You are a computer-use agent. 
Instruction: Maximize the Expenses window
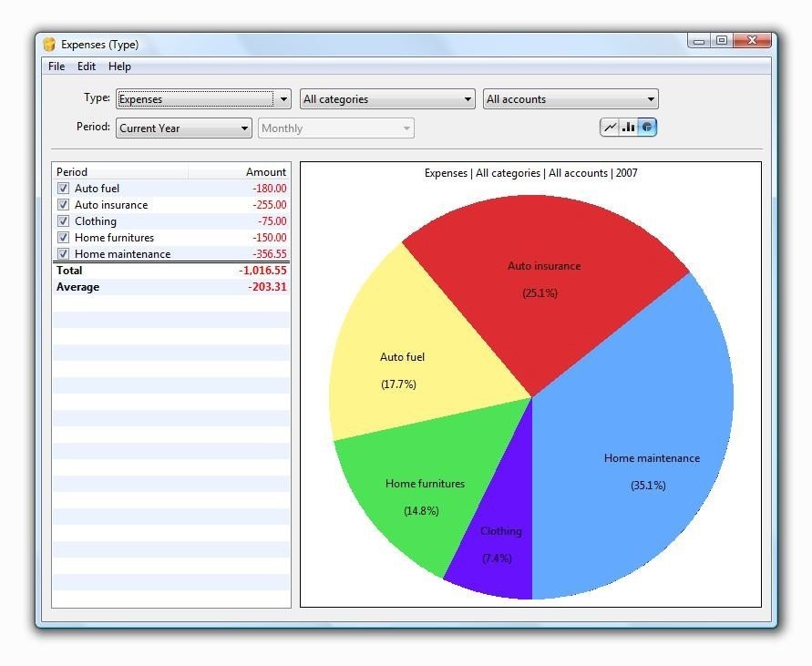[x=722, y=40]
